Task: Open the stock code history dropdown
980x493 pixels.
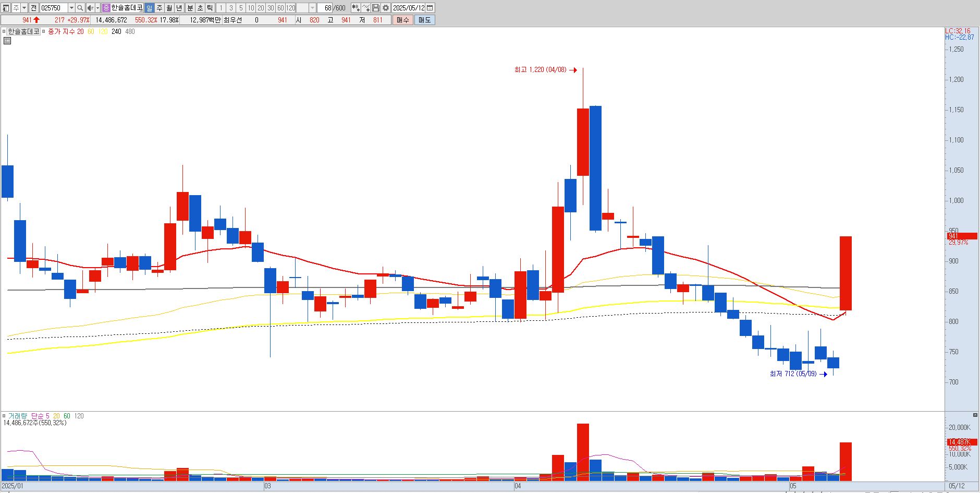Action: 71,8
